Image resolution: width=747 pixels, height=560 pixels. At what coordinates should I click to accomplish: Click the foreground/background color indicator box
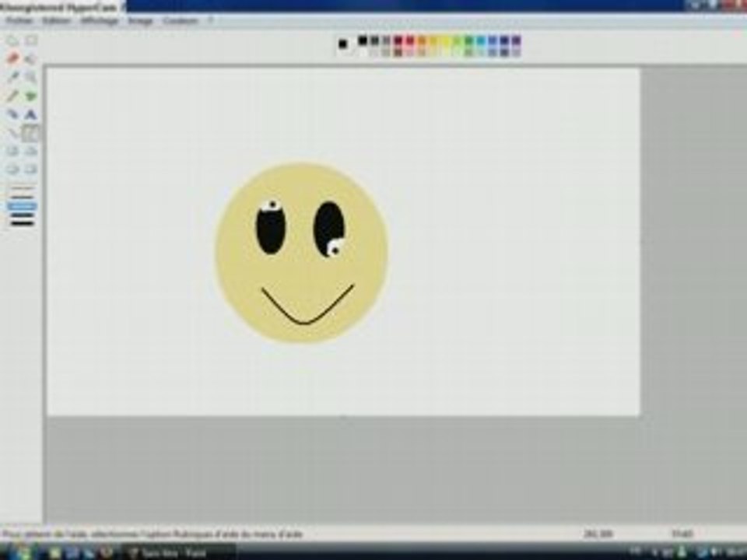point(345,46)
